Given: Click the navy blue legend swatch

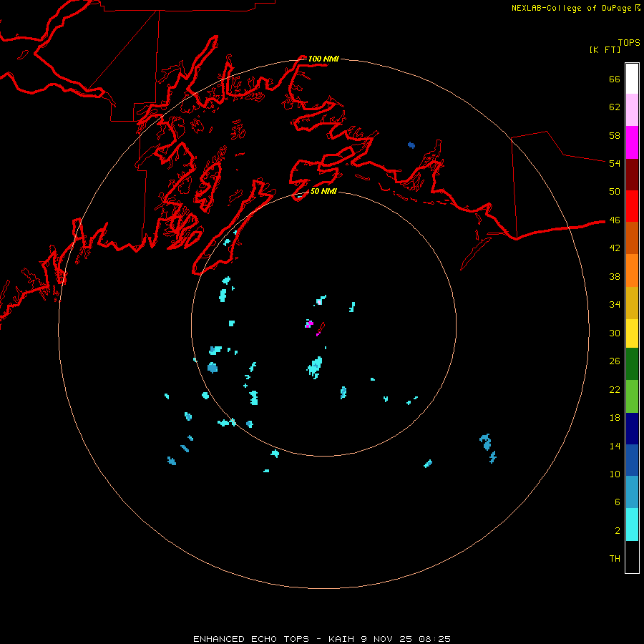Looking at the screenshot, I should click(x=632, y=429).
